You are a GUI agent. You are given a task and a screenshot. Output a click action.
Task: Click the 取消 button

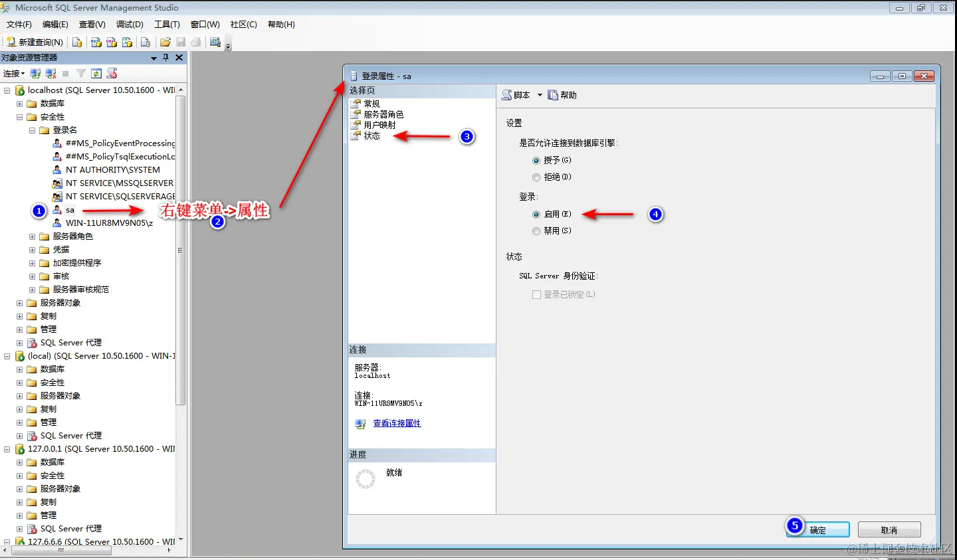[889, 529]
